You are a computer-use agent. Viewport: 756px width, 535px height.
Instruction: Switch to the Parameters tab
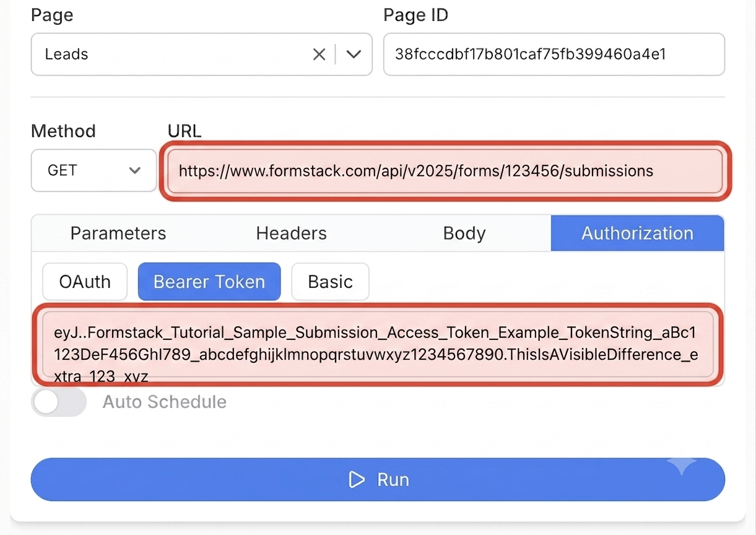pos(118,233)
